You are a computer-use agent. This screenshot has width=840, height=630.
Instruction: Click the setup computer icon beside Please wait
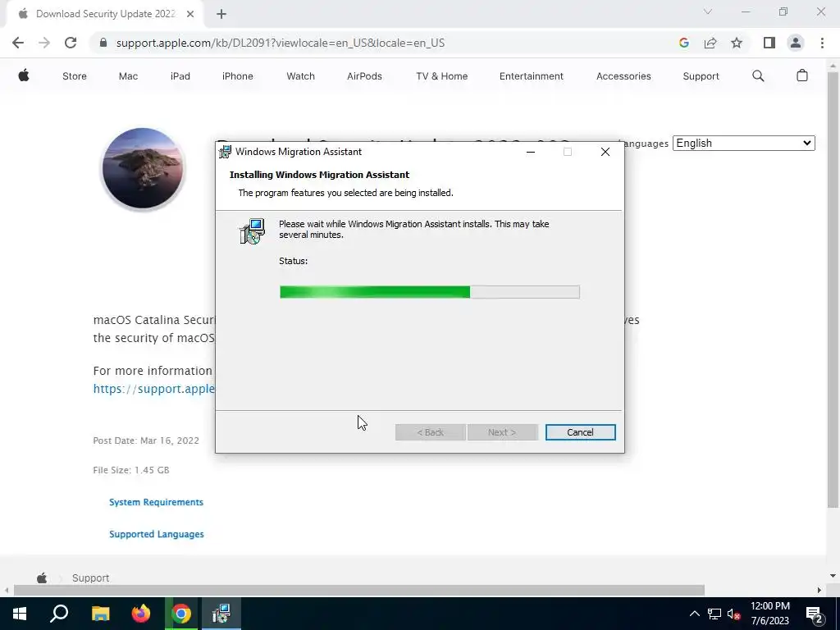[x=252, y=231]
